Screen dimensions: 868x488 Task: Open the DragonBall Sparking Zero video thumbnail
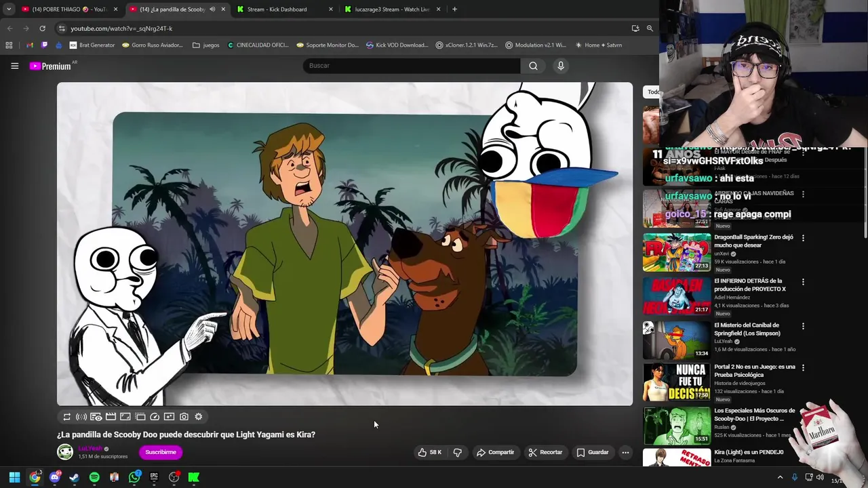pos(677,253)
